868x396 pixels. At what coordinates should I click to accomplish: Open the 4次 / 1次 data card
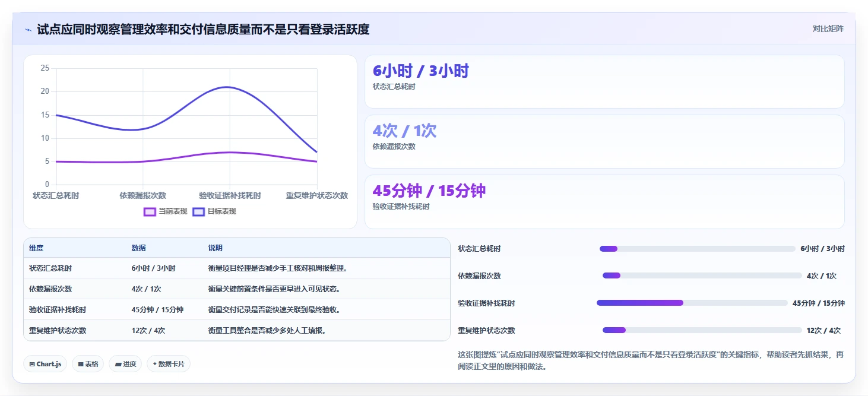(604, 142)
